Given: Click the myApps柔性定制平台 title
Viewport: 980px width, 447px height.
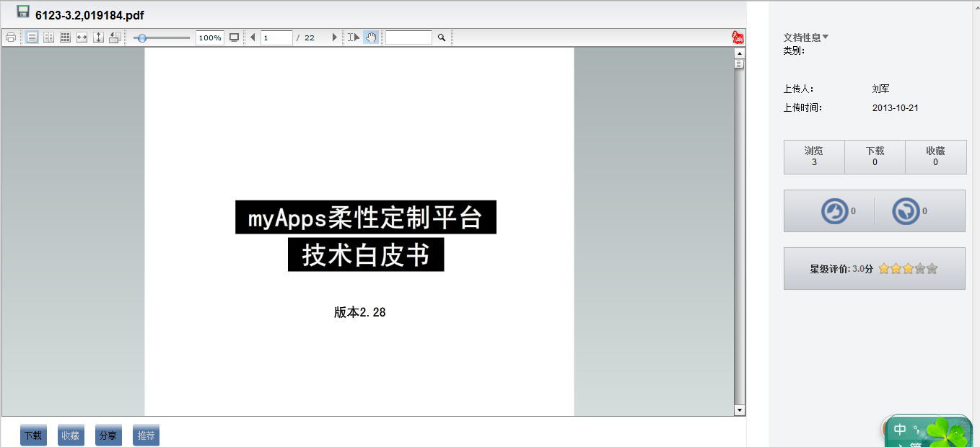Looking at the screenshot, I should point(366,217).
